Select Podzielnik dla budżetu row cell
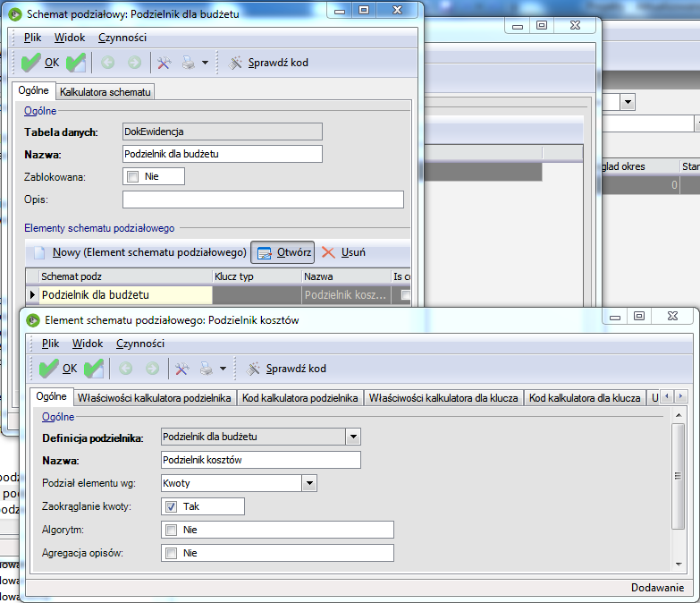This screenshot has height=603, width=700. click(125, 295)
